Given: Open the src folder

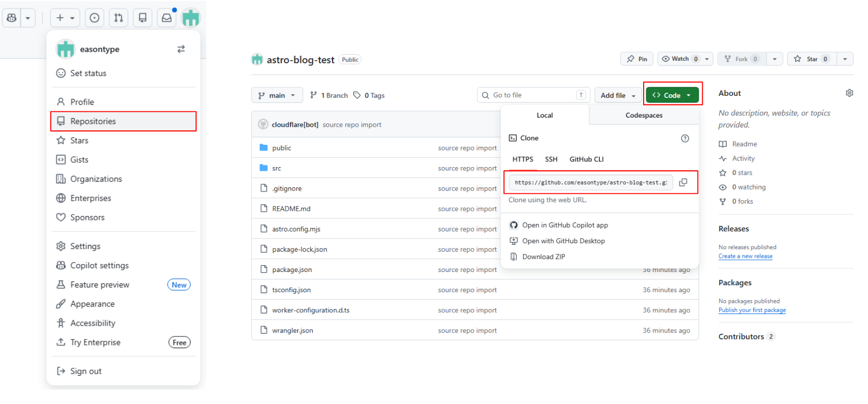Looking at the screenshot, I should click(x=277, y=168).
